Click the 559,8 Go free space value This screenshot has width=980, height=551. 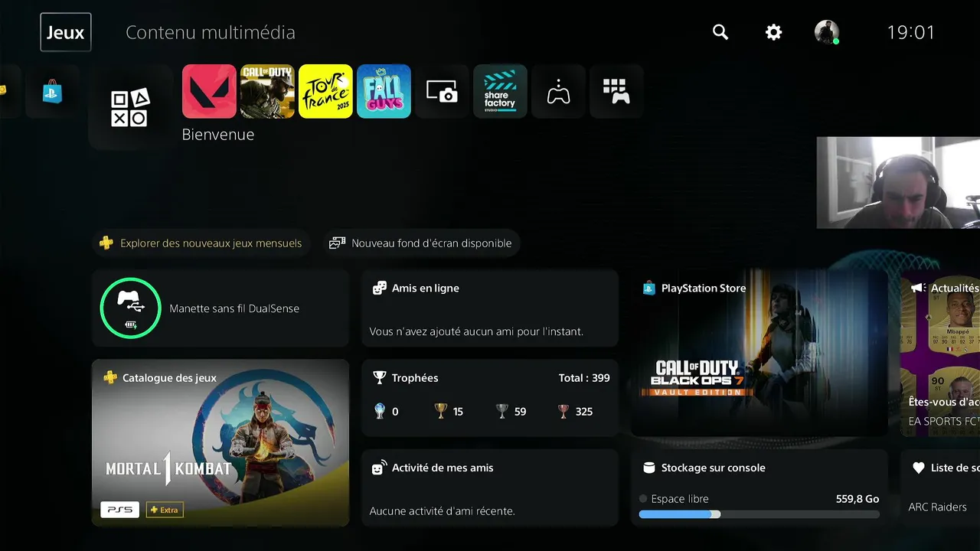tap(857, 499)
